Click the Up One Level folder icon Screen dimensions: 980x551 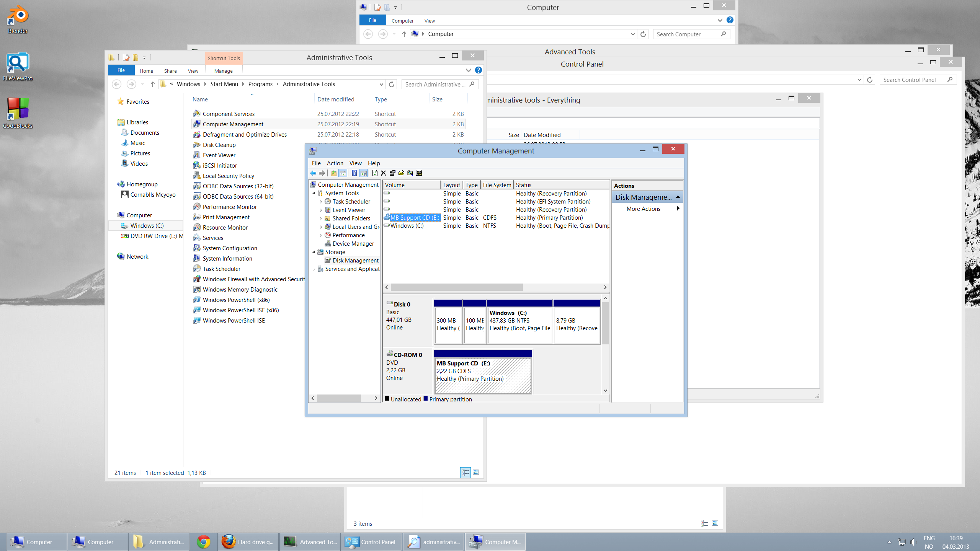pyautogui.click(x=334, y=173)
